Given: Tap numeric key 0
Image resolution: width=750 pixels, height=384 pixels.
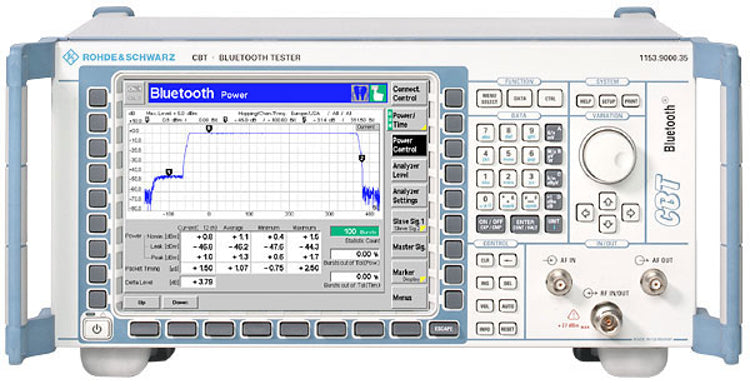Looking at the screenshot, I should pos(485,200).
